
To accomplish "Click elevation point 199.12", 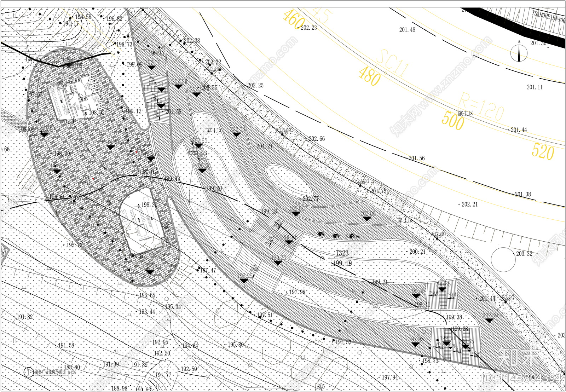I will (134, 111).
